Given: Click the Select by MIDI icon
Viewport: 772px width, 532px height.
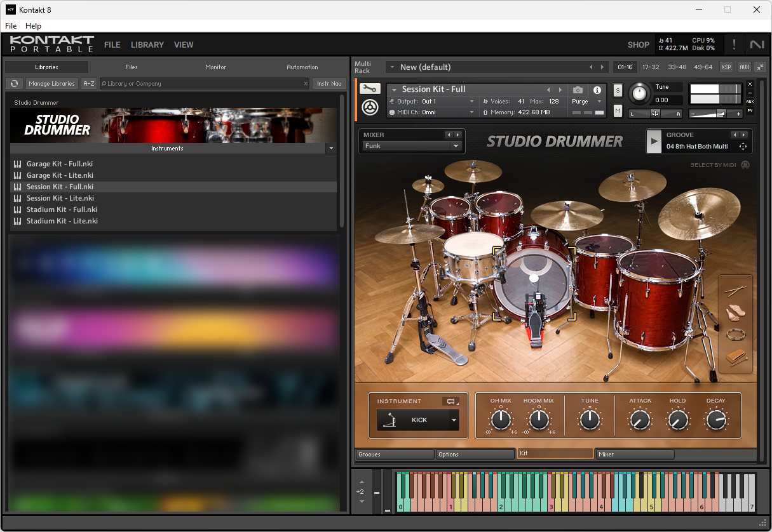Looking at the screenshot, I should (745, 165).
